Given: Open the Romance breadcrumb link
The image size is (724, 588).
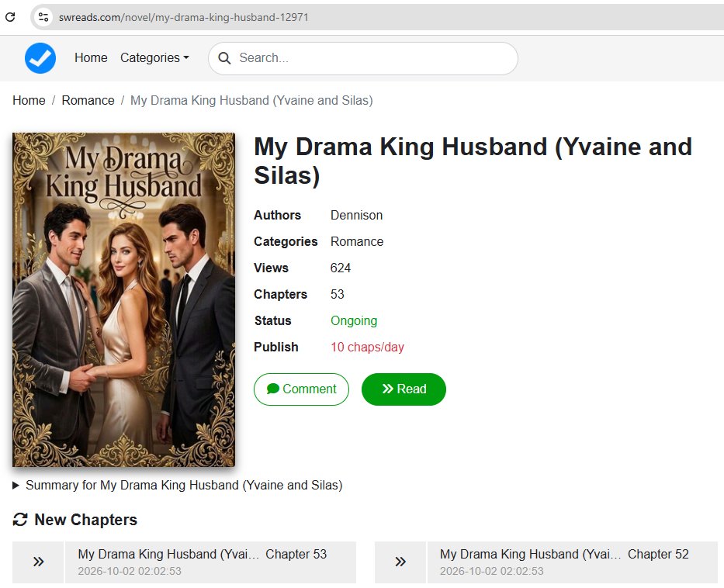Looking at the screenshot, I should tap(88, 101).
